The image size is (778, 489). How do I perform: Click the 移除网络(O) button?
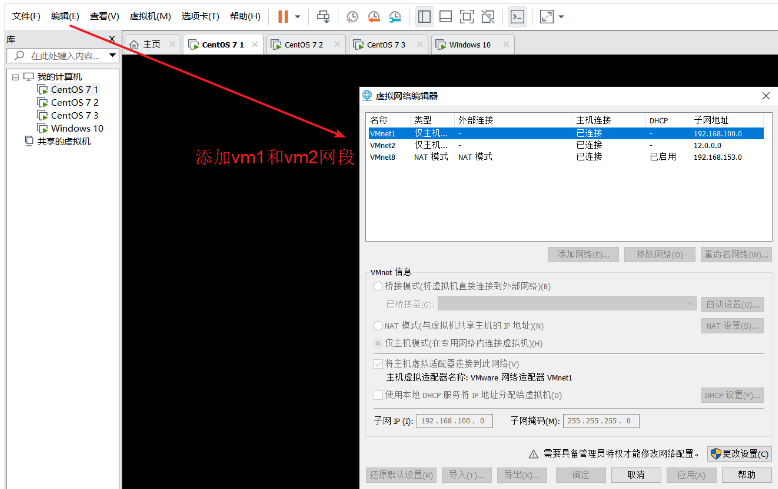click(x=659, y=254)
